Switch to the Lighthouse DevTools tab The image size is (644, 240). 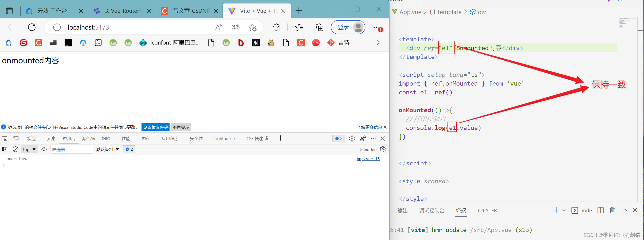(x=225, y=139)
